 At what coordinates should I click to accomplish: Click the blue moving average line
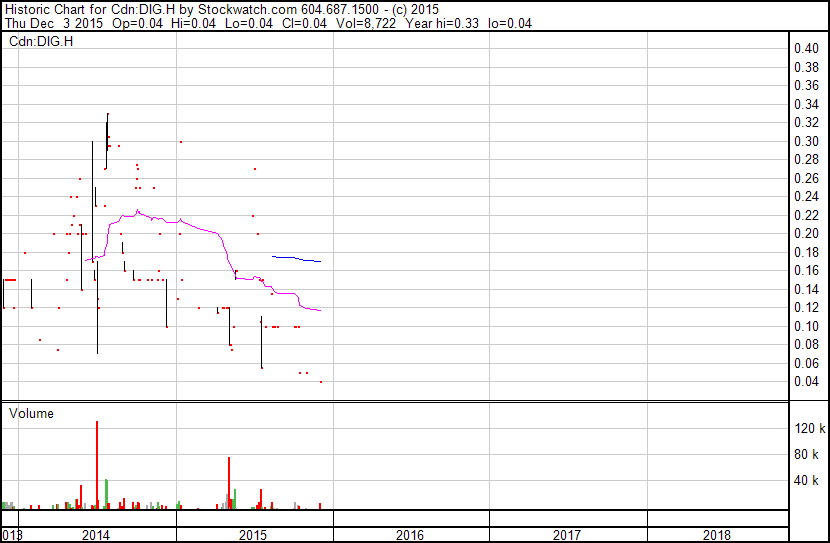click(x=296, y=259)
